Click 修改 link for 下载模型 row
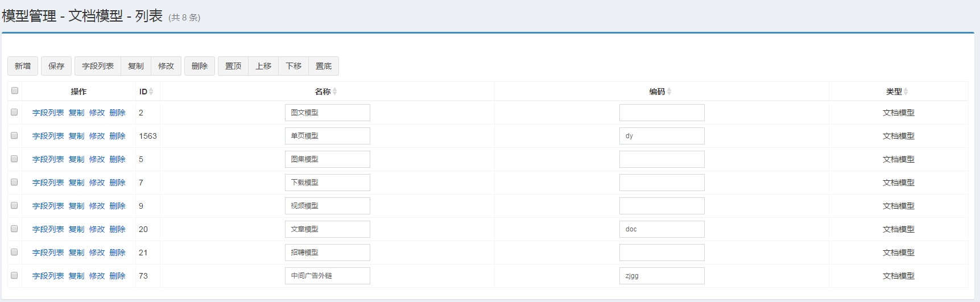The image size is (980, 302). coord(97,183)
